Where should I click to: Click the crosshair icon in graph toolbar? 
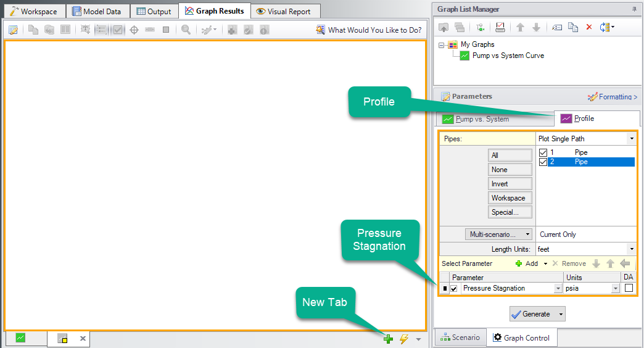point(134,30)
